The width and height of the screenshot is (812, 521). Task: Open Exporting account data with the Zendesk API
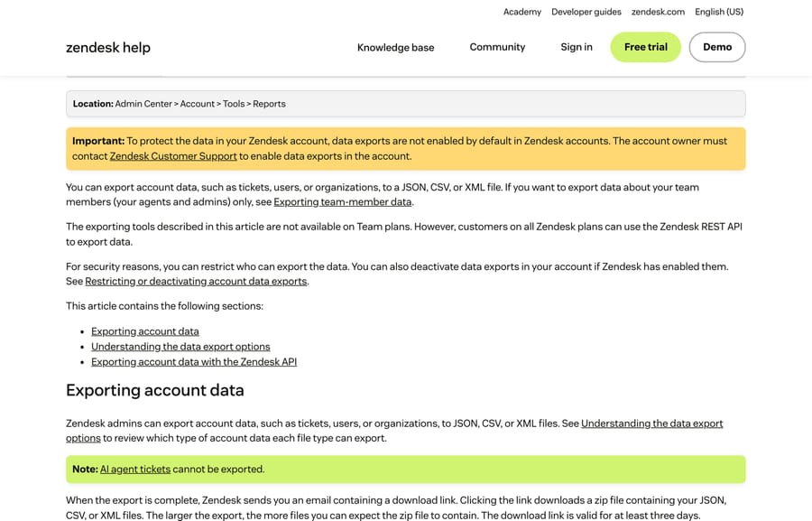point(194,362)
